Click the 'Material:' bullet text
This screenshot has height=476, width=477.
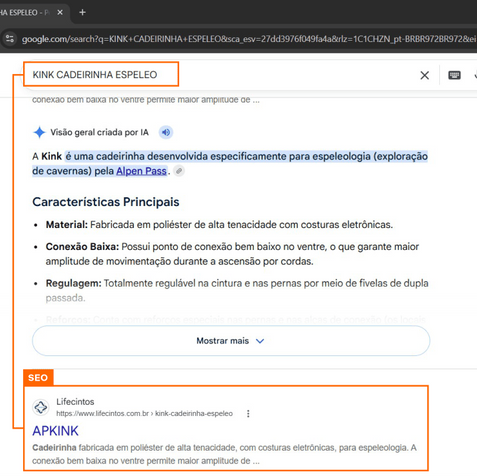pos(219,225)
